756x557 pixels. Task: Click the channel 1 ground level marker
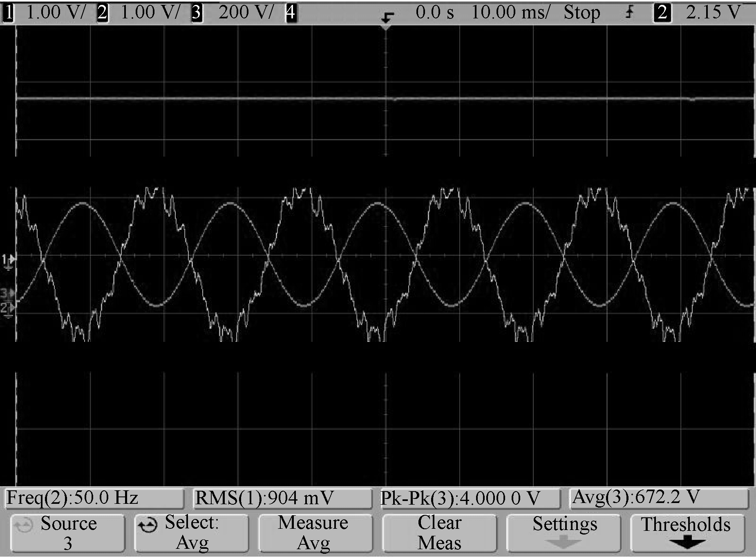coord(9,260)
